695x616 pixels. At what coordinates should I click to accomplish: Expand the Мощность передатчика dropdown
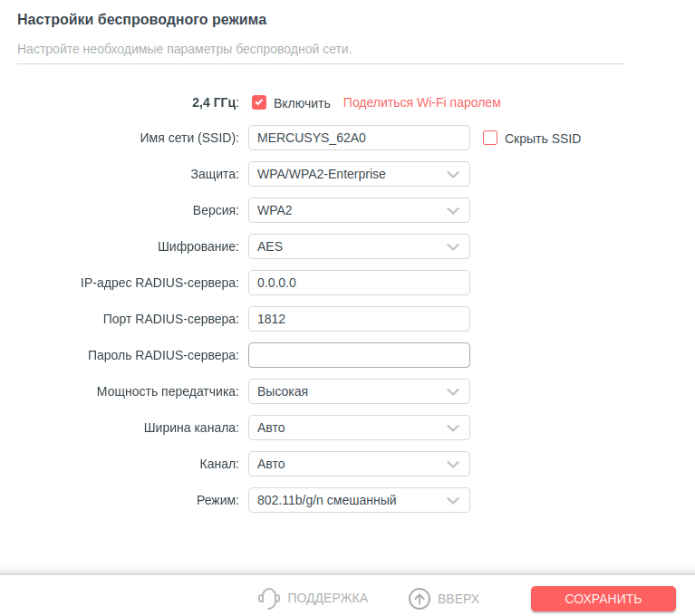click(x=359, y=391)
